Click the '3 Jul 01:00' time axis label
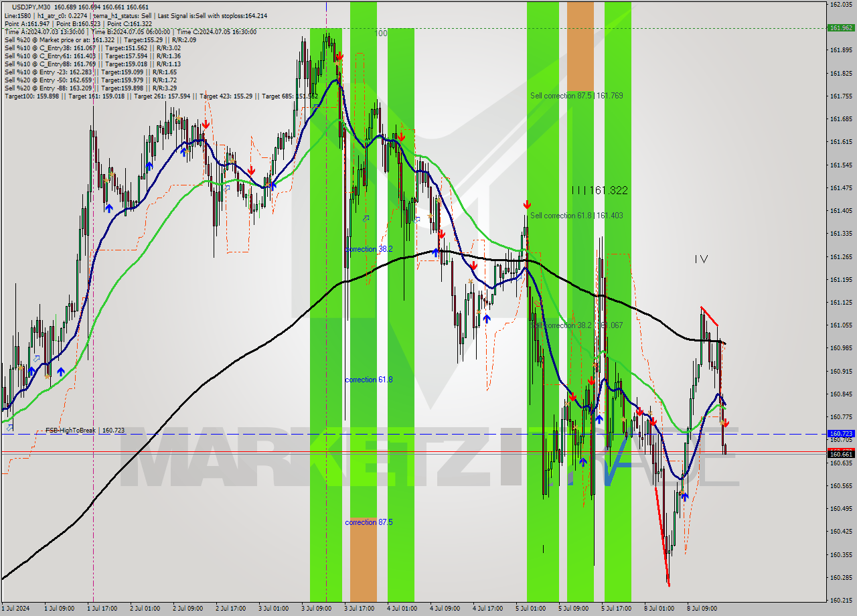 tap(273, 609)
